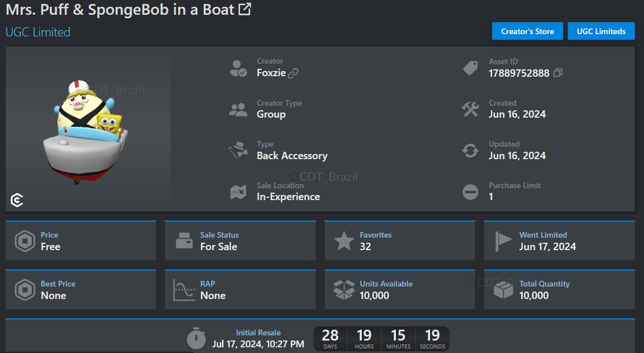The width and height of the screenshot is (644, 353).
Task: Click the 19 seconds countdown box
Action: 432,339
